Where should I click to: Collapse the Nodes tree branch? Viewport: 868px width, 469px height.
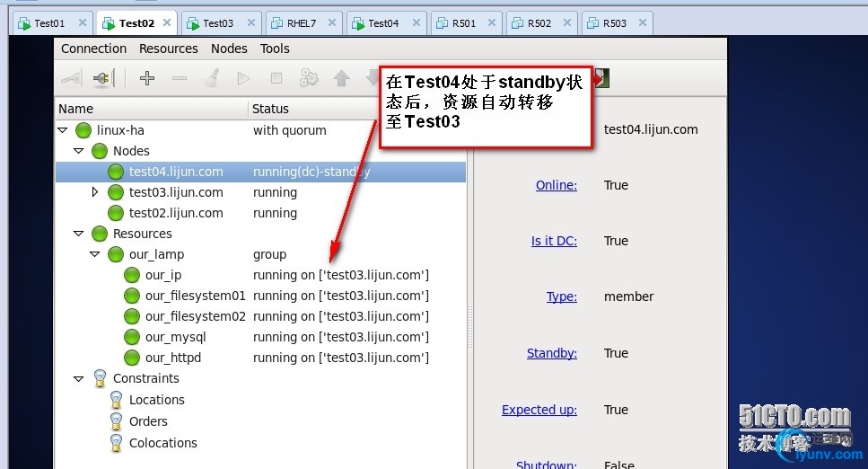[79, 151]
